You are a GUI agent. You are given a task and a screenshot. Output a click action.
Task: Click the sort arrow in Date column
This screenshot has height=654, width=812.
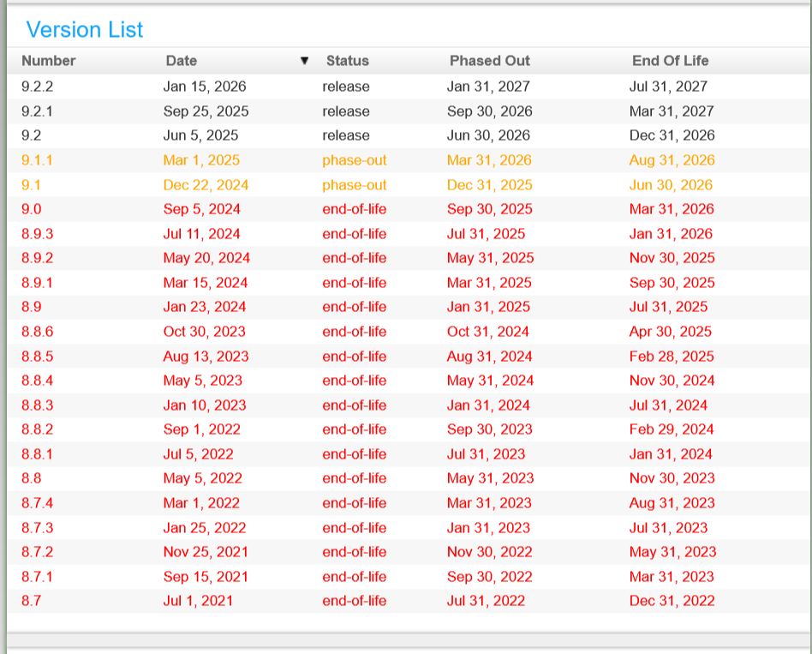tap(304, 61)
